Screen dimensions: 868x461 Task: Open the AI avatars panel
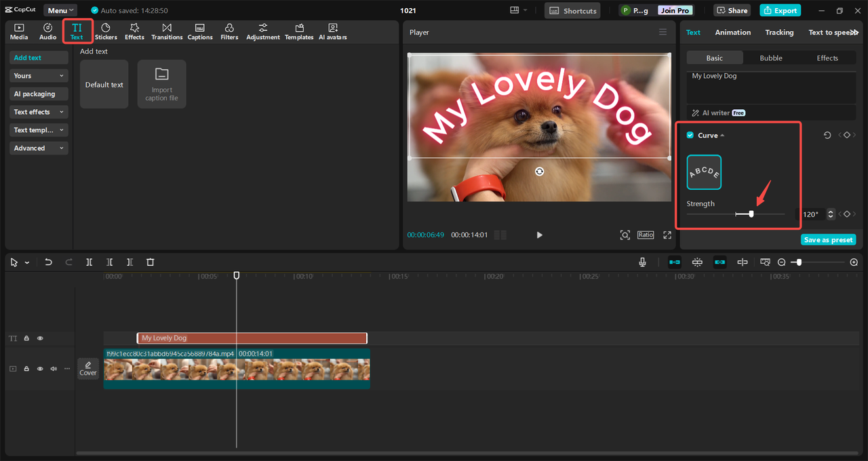coord(333,31)
